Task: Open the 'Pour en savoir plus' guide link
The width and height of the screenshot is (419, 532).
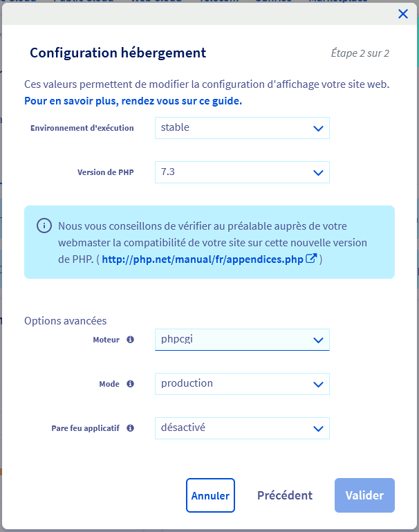Action: pos(133,101)
